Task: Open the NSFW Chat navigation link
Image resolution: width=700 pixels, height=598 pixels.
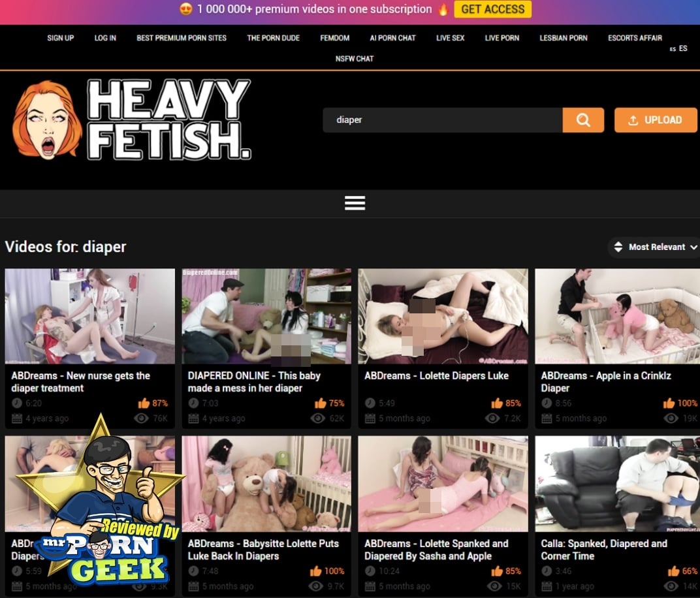Action: [x=355, y=59]
